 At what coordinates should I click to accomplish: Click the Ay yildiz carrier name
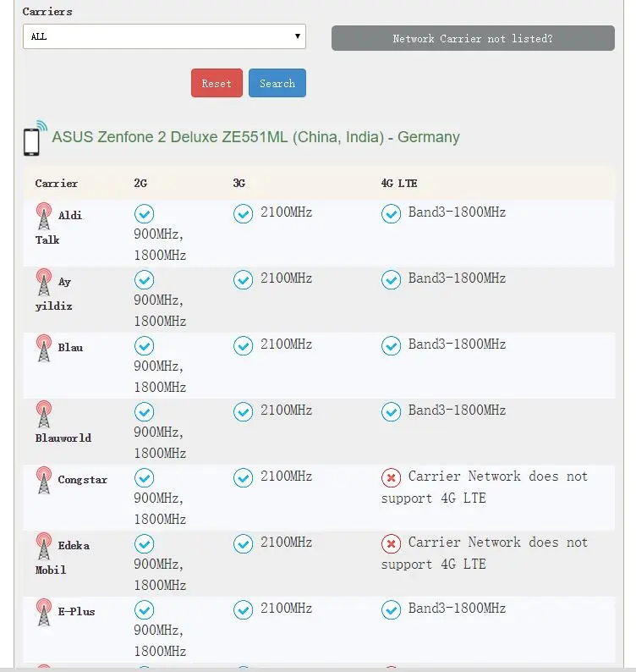point(53,294)
